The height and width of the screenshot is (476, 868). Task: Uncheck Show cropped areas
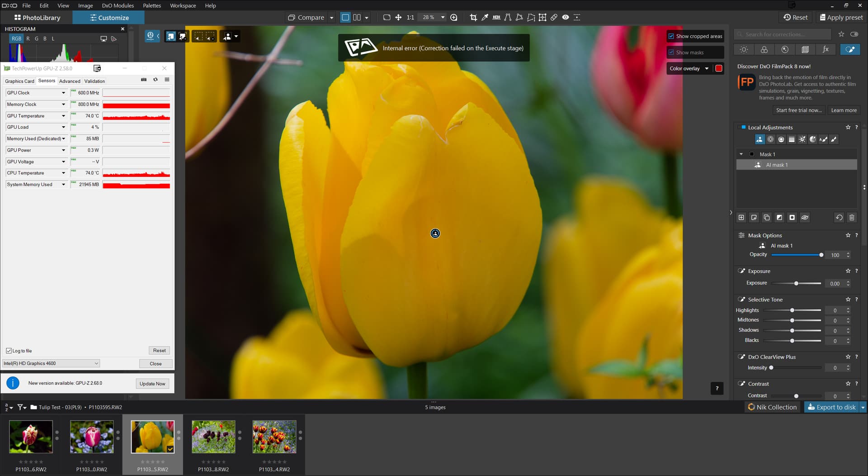point(671,36)
